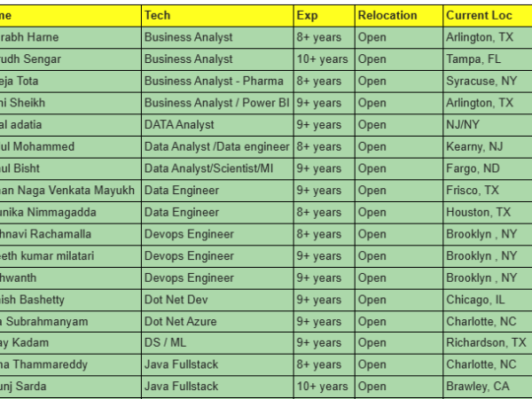Click the Brawley, CA location cell
Image resolution: width=532 pixels, height=399 pixels.
[486, 387]
